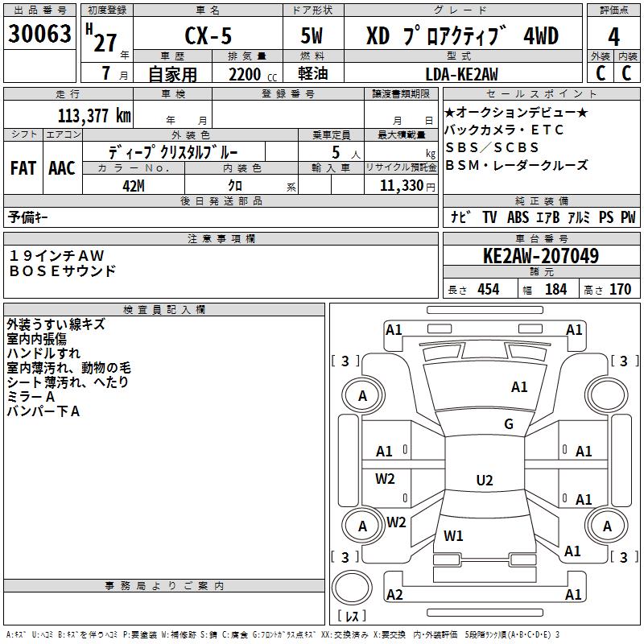Viewport: 644px width, 644px height.
Task: Click inspector note ハンドルすれ
Action: (x=43, y=353)
